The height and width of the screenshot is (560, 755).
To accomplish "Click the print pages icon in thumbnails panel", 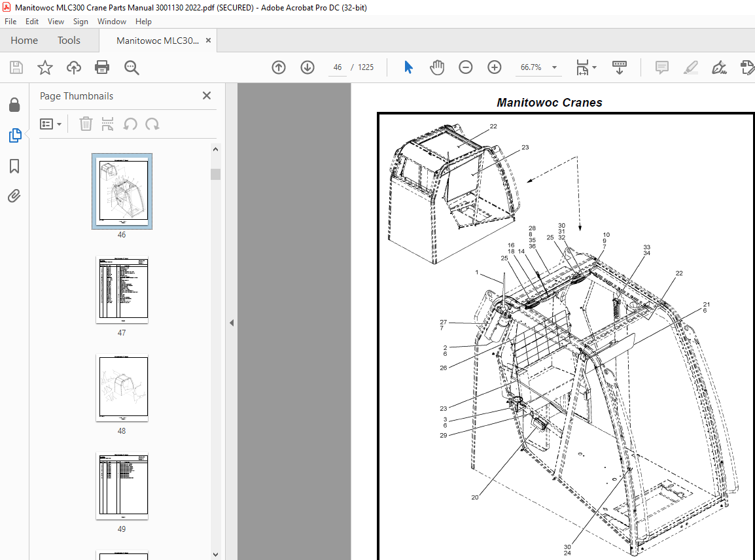I will pos(107,124).
